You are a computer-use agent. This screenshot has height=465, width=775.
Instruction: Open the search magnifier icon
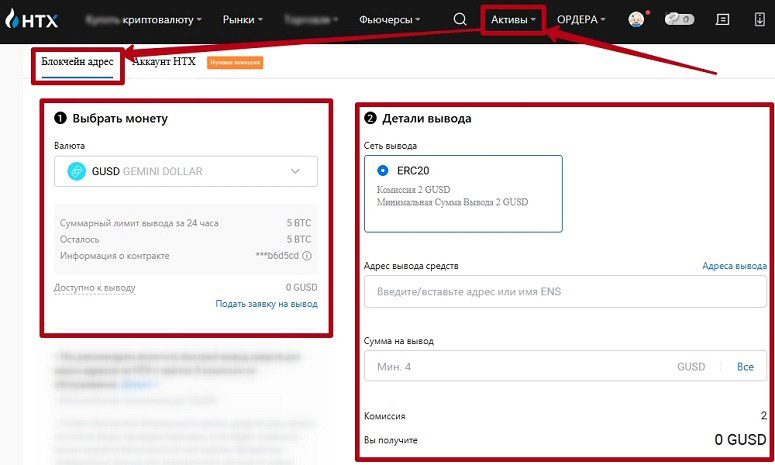(459, 19)
